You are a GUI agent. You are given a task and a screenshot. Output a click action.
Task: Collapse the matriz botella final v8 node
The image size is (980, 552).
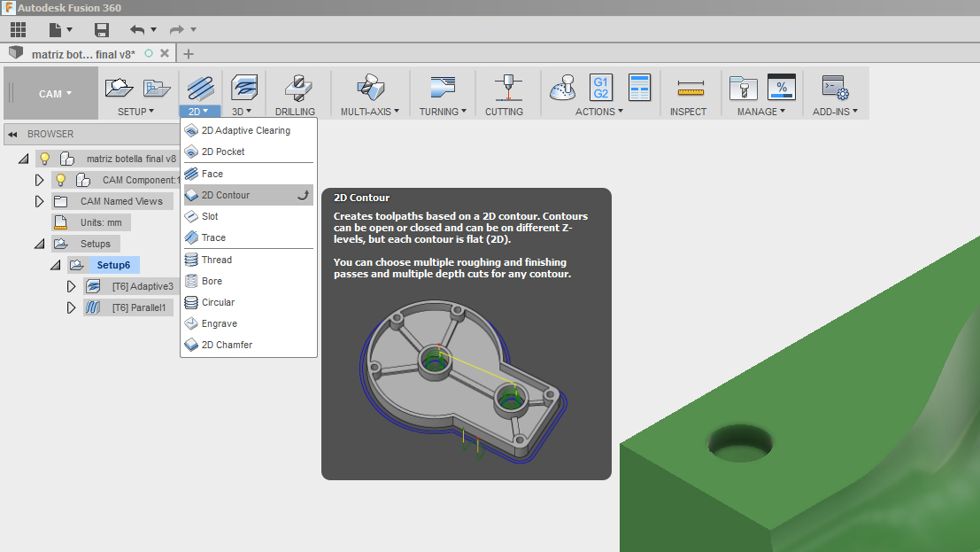click(24, 159)
